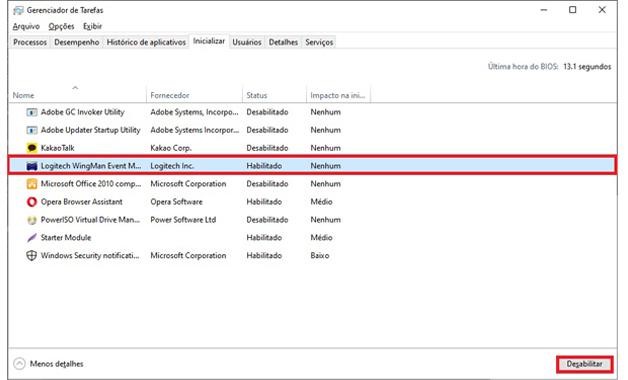Select the KakaoTalk startup entry
Viewport: 628px width, 380px height.
(x=312, y=148)
